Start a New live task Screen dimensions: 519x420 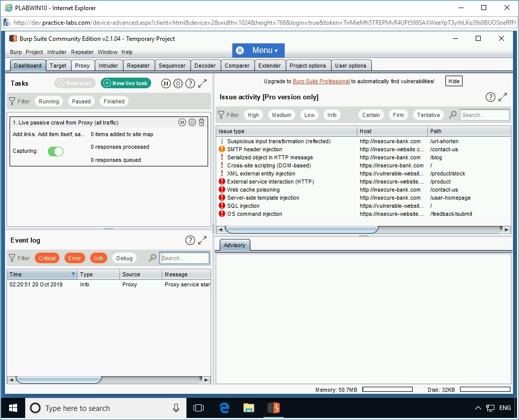point(125,83)
